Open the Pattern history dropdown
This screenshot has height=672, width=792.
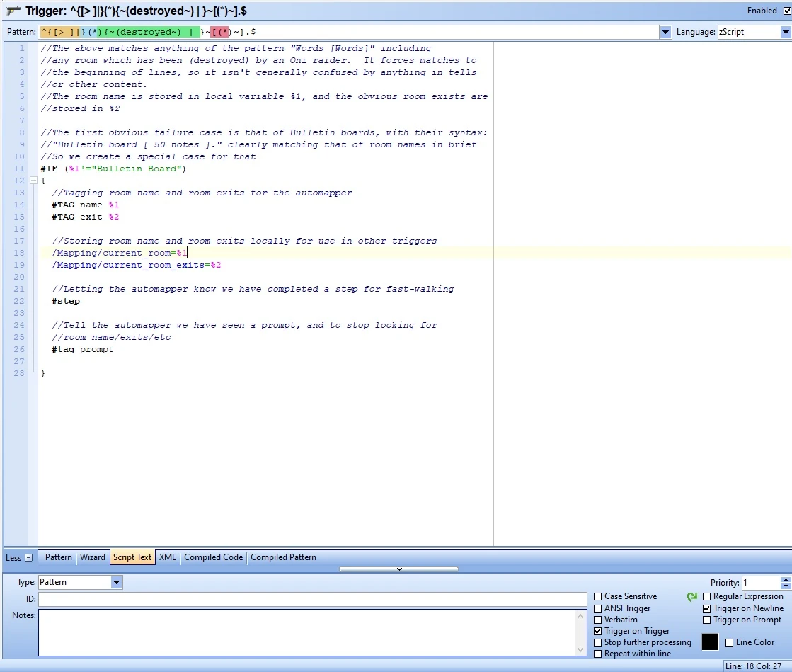pyautogui.click(x=665, y=33)
